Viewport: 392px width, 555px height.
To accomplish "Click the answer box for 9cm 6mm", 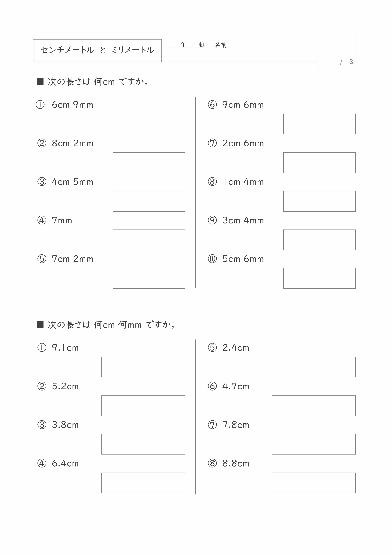I will pos(320,124).
